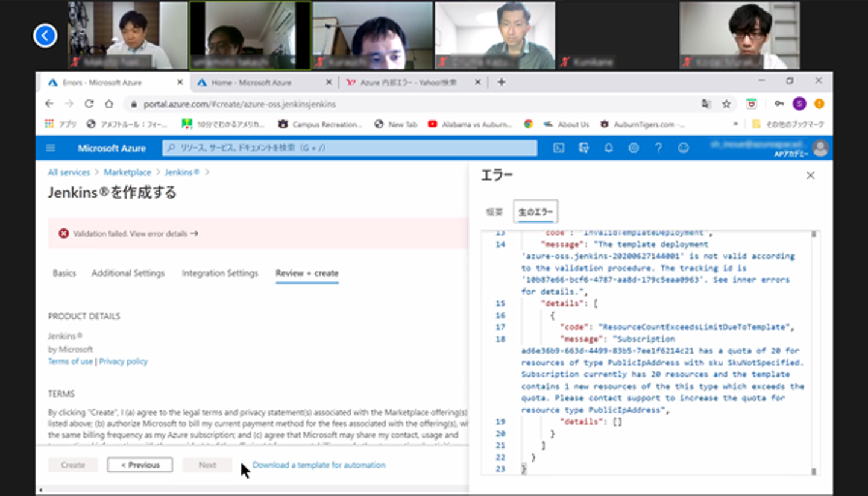Screen dimensions: 868x496
Task: Close the Yahoo! search browser tab
Action: coord(478,82)
